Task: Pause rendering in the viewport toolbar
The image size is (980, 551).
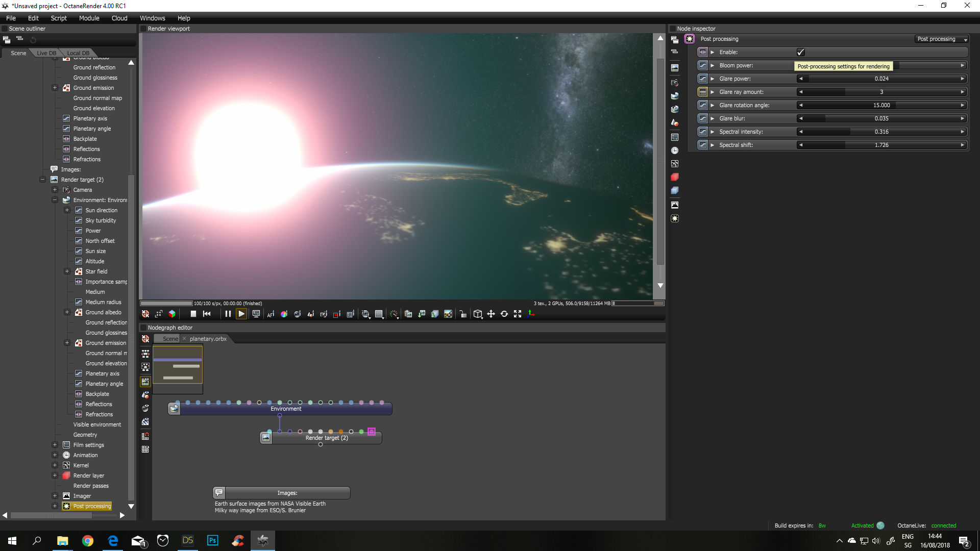Action: click(228, 314)
